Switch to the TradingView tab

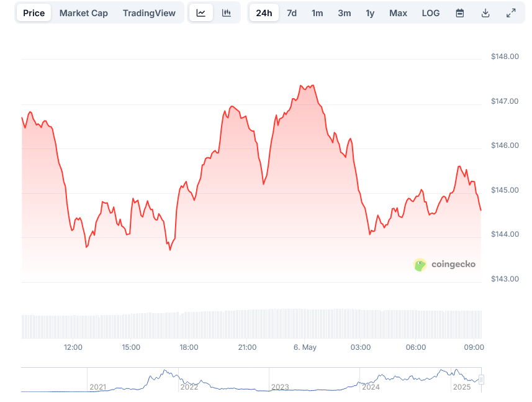tap(149, 13)
